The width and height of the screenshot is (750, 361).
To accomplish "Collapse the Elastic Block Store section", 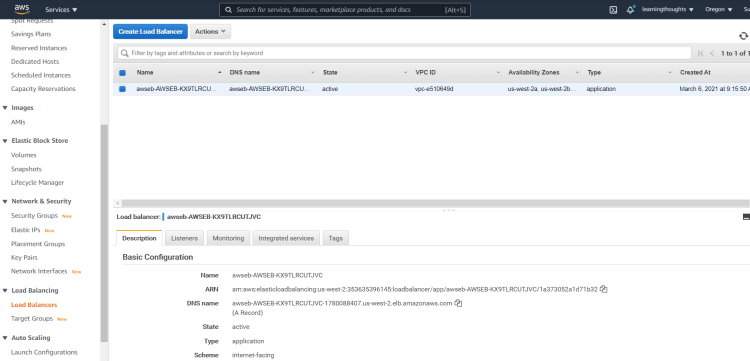I will [x=5, y=141].
